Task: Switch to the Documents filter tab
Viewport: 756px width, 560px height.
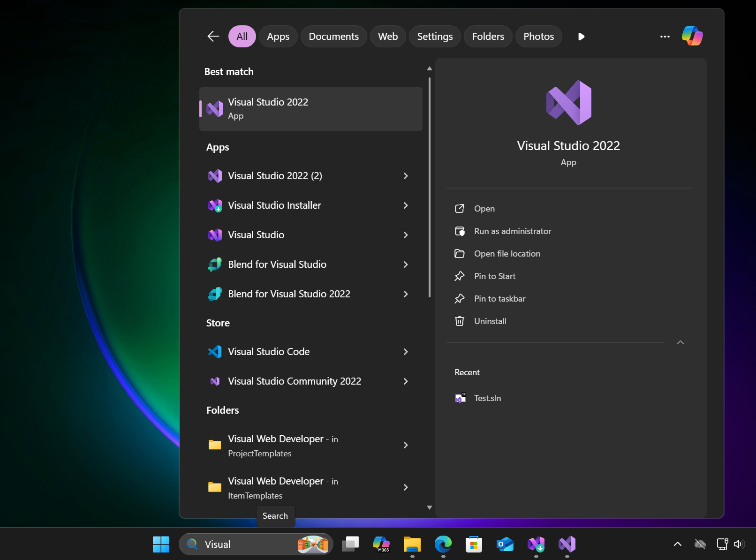Action: (x=333, y=36)
